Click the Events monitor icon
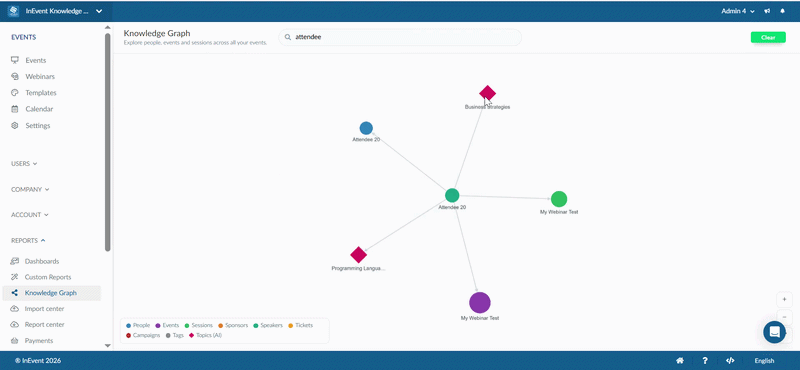 click(x=15, y=60)
